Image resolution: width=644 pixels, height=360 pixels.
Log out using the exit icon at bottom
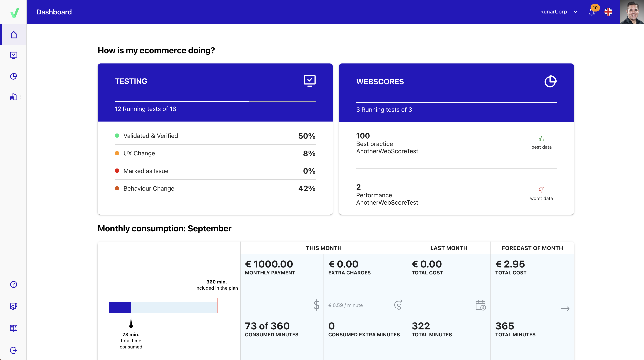pos(13,350)
